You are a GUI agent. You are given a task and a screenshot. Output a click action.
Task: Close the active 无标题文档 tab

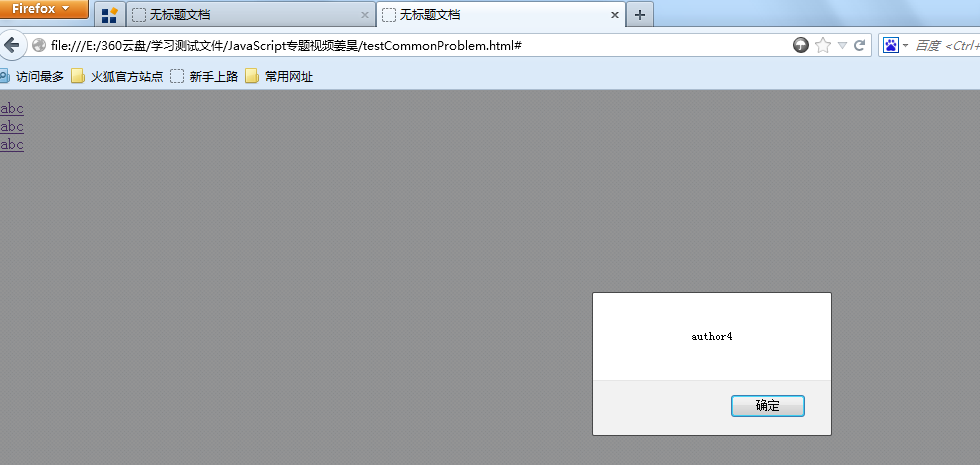pyautogui.click(x=615, y=15)
